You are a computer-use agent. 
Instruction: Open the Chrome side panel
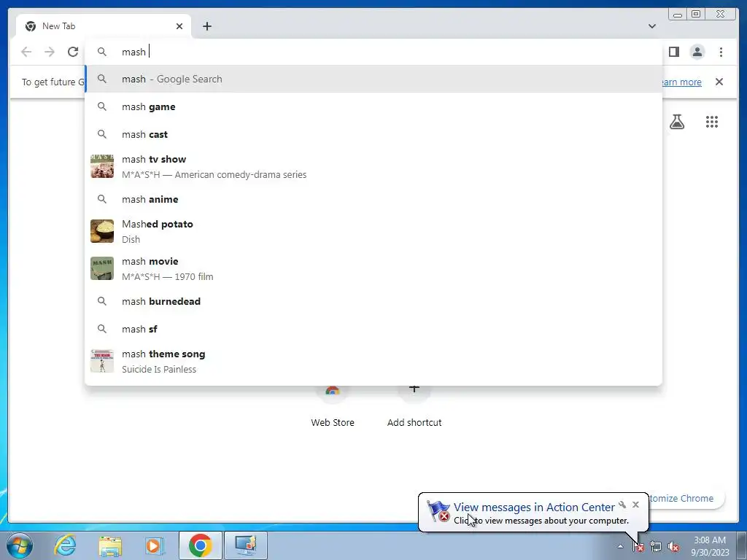pyautogui.click(x=673, y=52)
